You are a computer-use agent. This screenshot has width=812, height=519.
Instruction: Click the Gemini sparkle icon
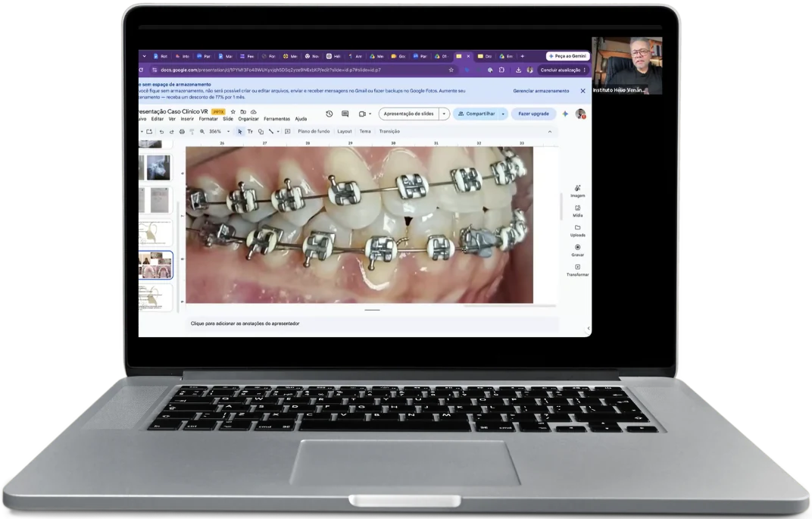[x=565, y=114]
